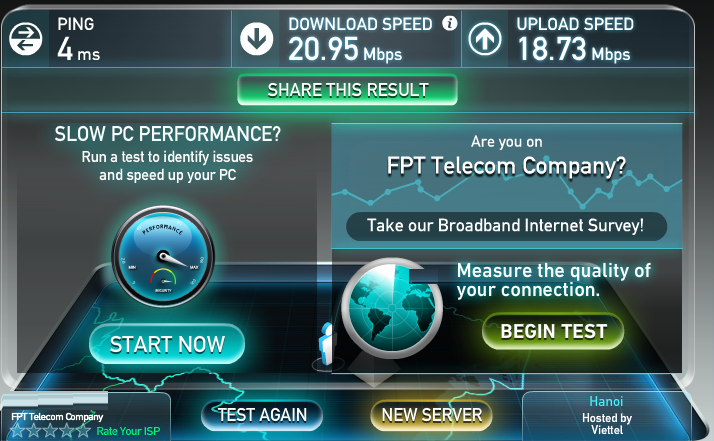Viewport: 714px width, 441px height.
Task: Begin the connection quality test
Action: tap(553, 331)
